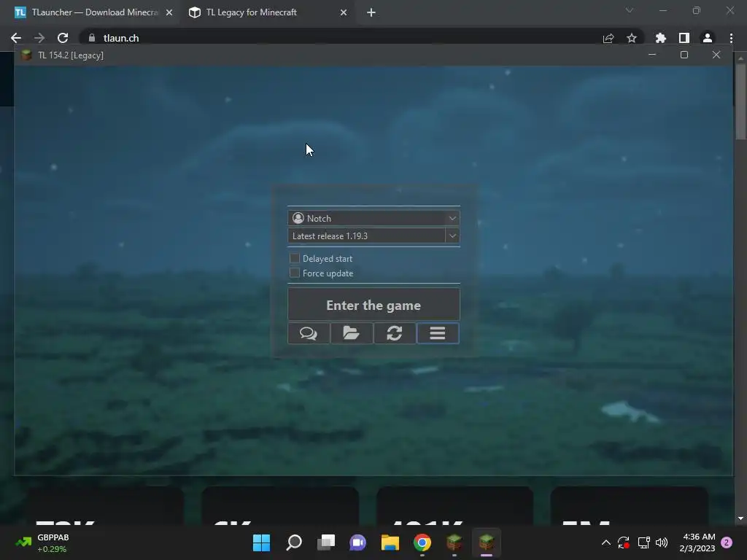Reload the tlaun.ch page
This screenshot has height=560, width=747.
pos(63,38)
